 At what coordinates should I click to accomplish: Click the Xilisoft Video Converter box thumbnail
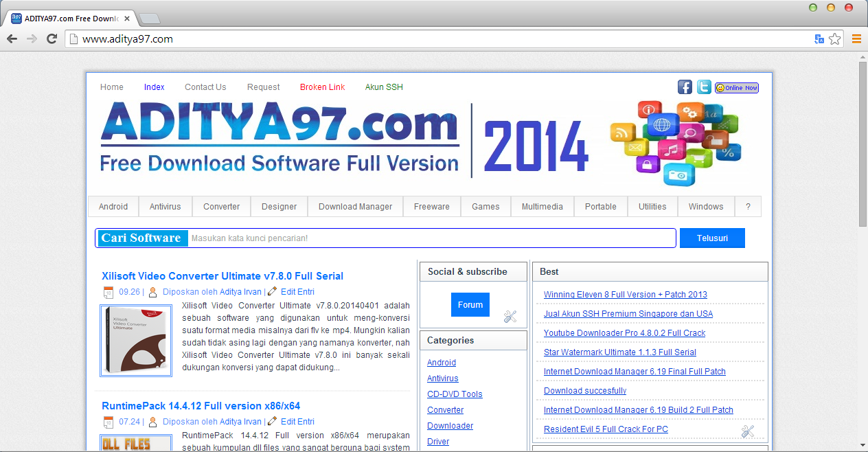click(x=135, y=341)
